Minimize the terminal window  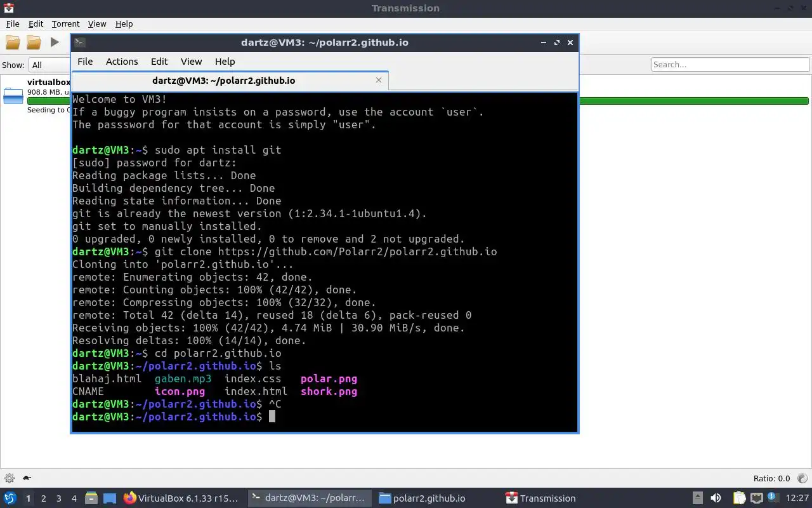(x=544, y=43)
